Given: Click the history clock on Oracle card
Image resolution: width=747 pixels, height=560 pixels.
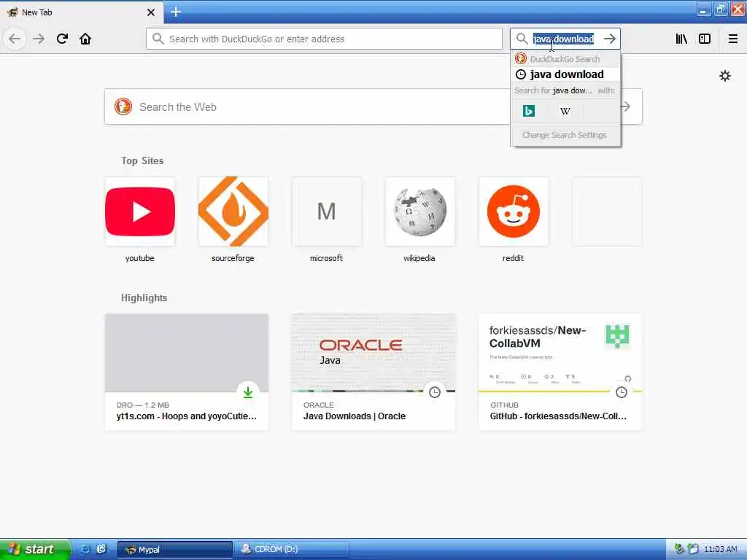Looking at the screenshot, I should (x=435, y=392).
